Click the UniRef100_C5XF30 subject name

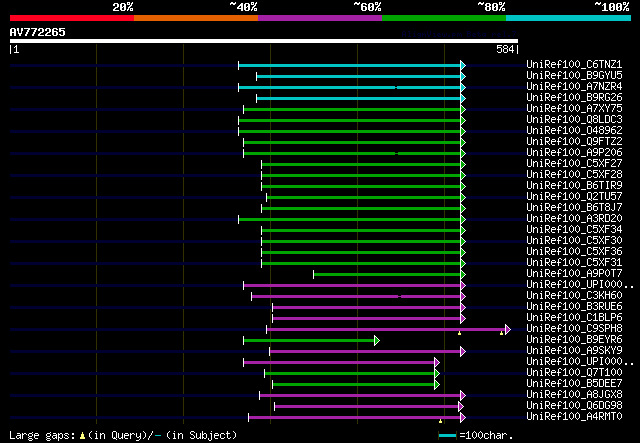tap(574, 240)
